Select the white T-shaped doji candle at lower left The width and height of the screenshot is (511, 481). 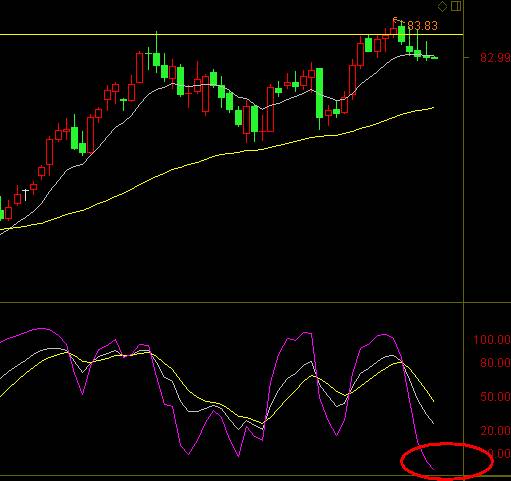(x=26, y=195)
